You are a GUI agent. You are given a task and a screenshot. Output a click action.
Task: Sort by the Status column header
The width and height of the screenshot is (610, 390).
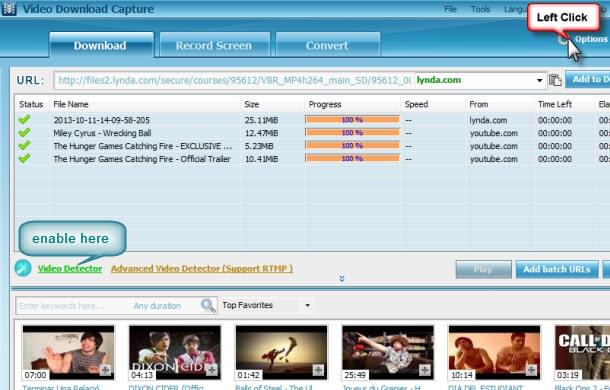tap(31, 104)
